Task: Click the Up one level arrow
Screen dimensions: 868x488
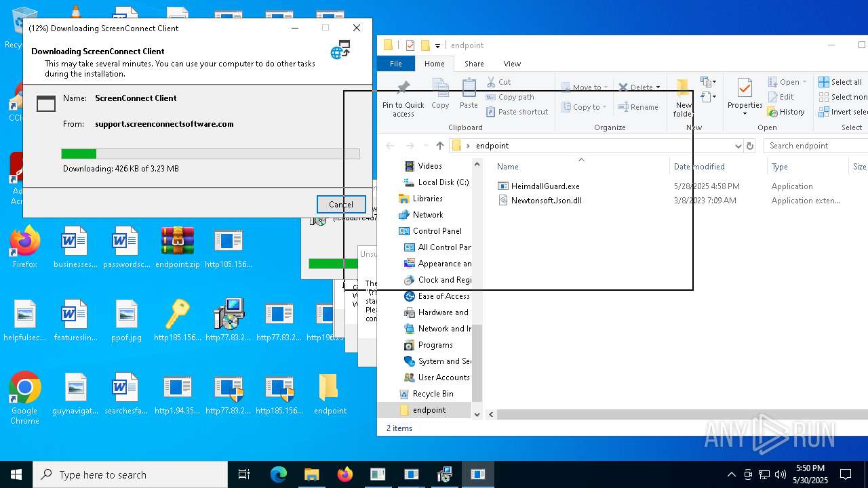Action: tap(440, 146)
